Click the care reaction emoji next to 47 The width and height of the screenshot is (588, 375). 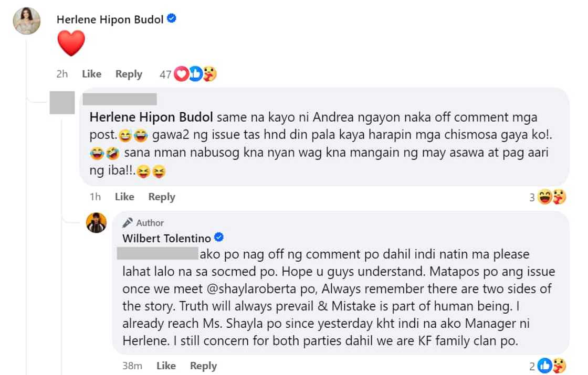pos(209,74)
